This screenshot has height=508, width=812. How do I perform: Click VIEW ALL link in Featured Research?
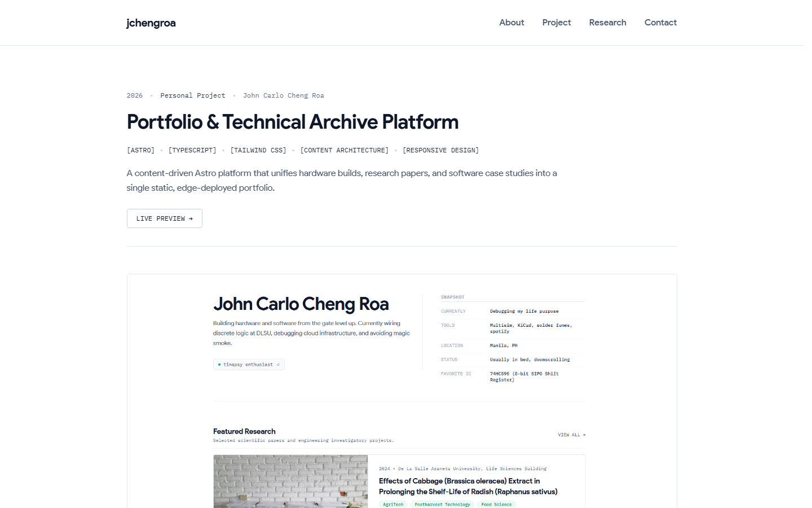click(572, 435)
